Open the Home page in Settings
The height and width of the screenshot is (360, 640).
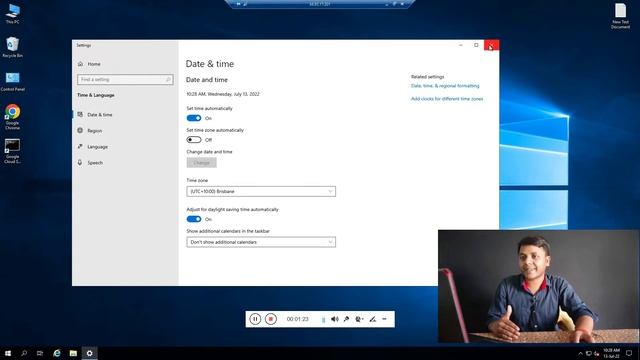(x=94, y=64)
